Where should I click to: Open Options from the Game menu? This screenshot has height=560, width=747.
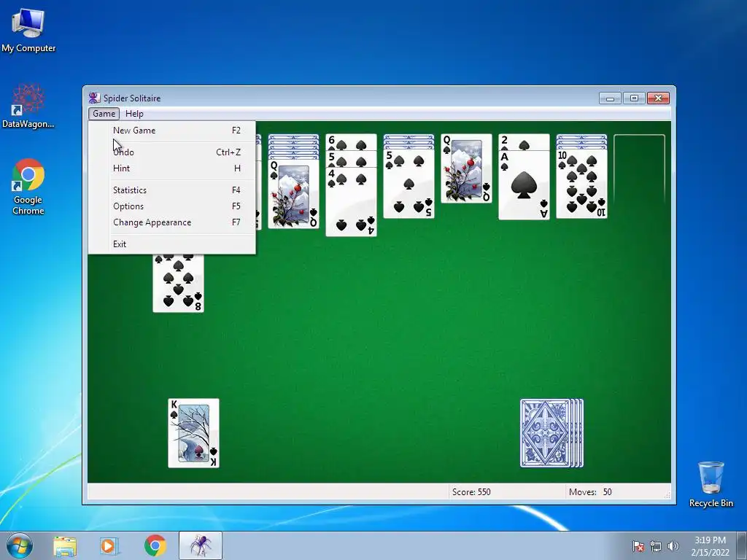[x=171, y=206]
